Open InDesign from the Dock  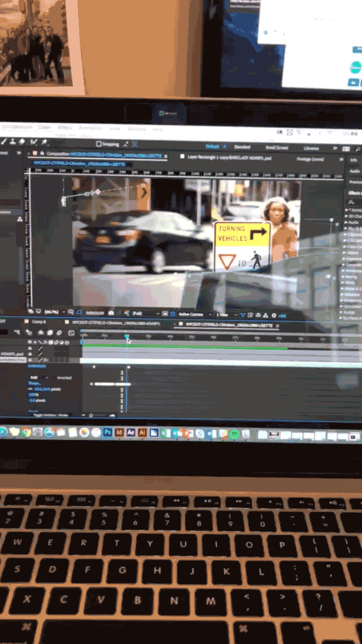(x=119, y=432)
